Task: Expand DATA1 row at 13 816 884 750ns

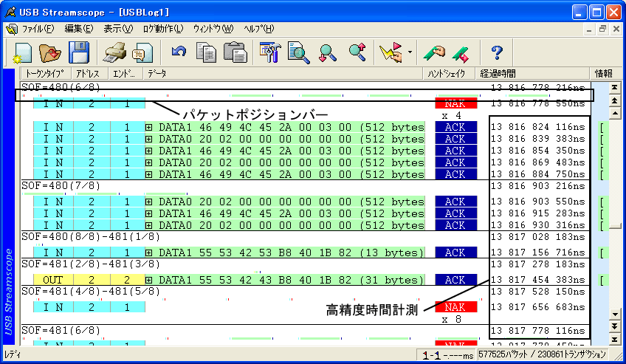Action: pos(149,174)
